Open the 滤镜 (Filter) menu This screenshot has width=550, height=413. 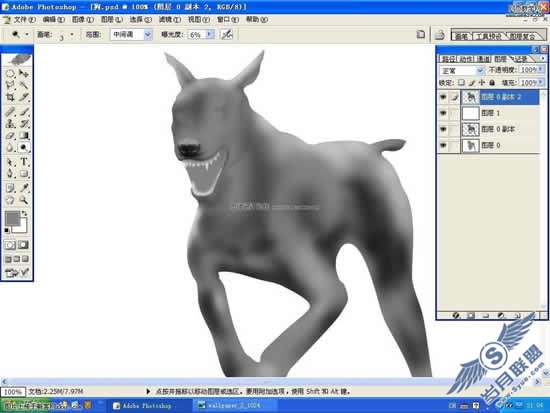pyautogui.click(x=169, y=20)
